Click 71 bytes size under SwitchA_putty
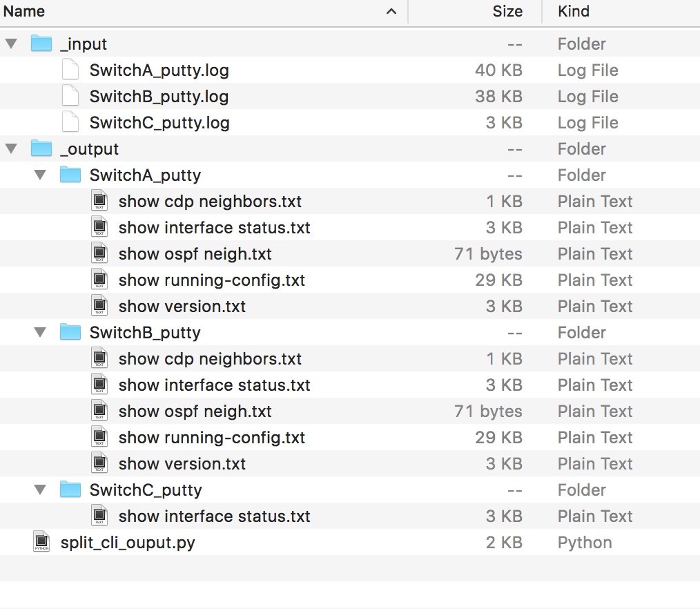This screenshot has width=700, height=609. (x=488, y=254)
